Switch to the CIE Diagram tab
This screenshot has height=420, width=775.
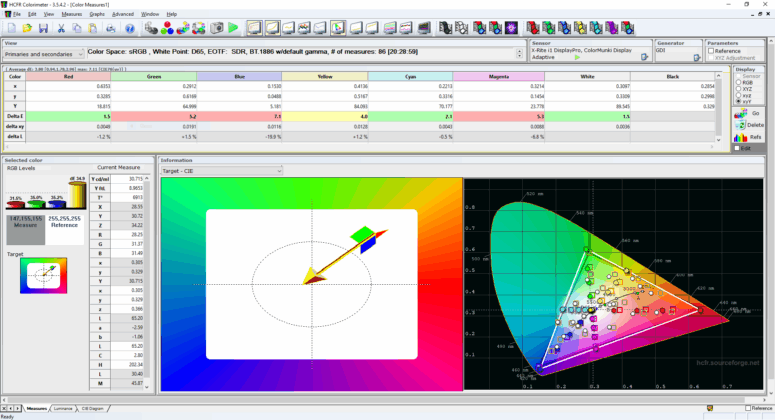click(x=92, y=409)
